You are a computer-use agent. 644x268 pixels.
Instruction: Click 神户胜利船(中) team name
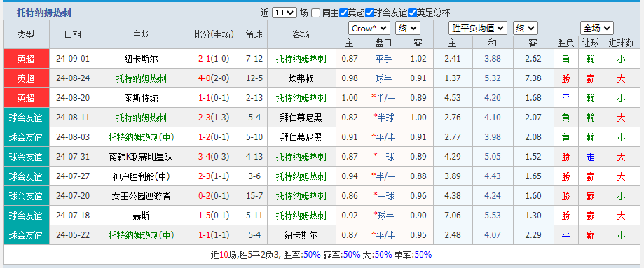pos(142,176)
